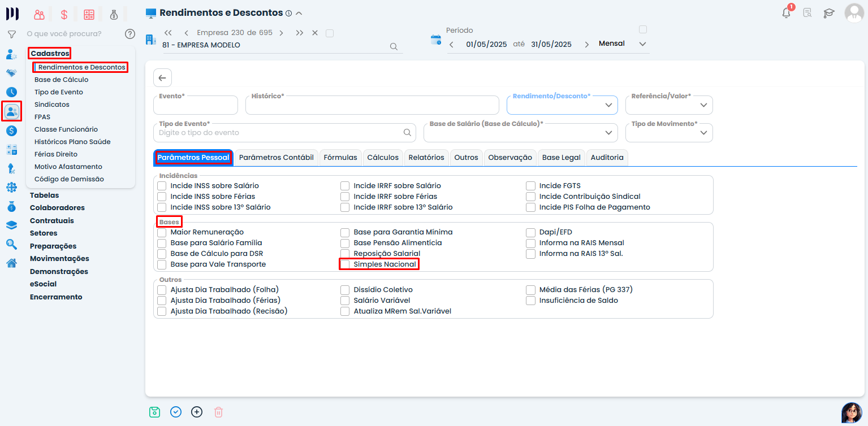868x426 pixels.
Task: Expand the Tipo de Movimento dropdown
Action: point(668,133)
